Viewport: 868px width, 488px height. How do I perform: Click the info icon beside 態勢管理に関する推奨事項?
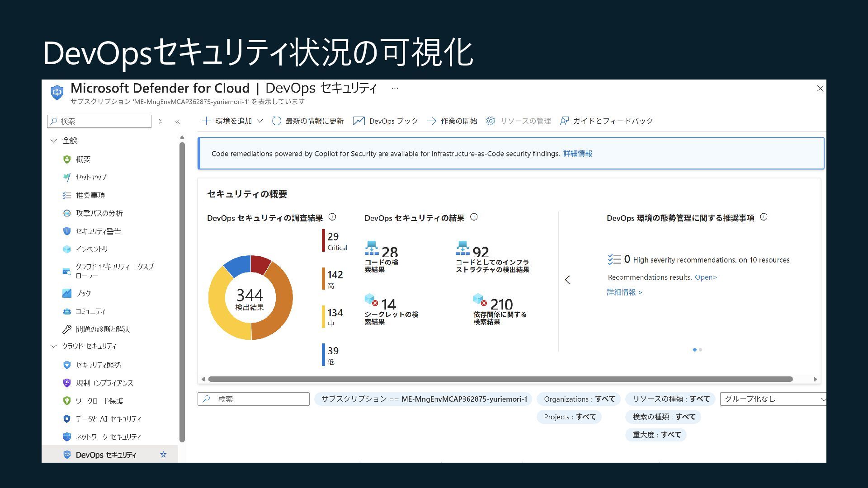click(x=764, y=217)
